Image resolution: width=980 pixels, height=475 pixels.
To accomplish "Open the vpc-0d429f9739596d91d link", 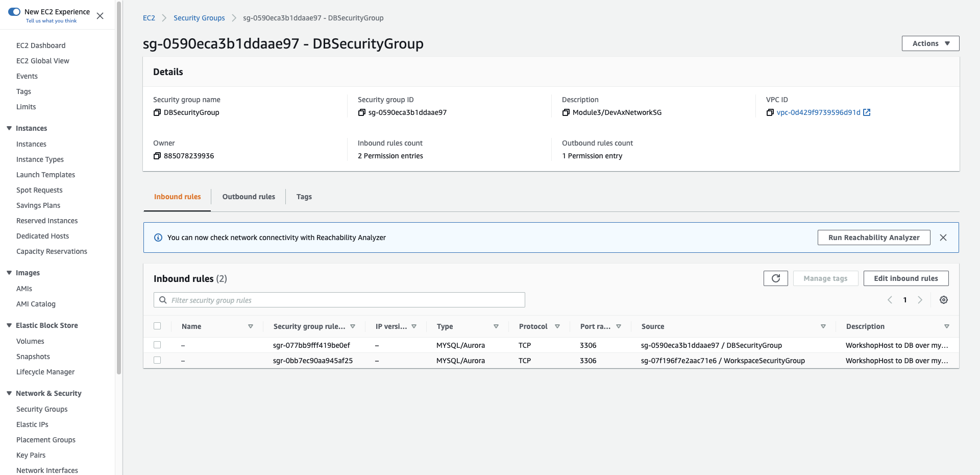I will 818,112.
